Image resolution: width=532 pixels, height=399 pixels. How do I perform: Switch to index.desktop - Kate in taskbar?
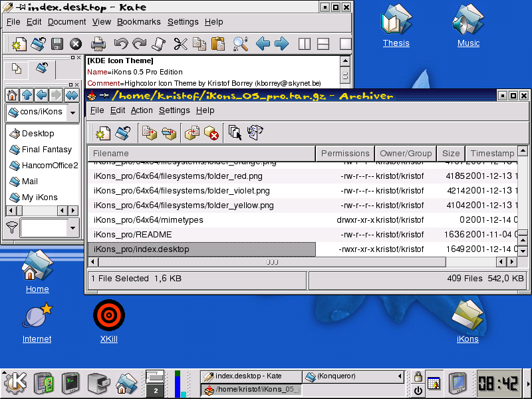point(251,376)
